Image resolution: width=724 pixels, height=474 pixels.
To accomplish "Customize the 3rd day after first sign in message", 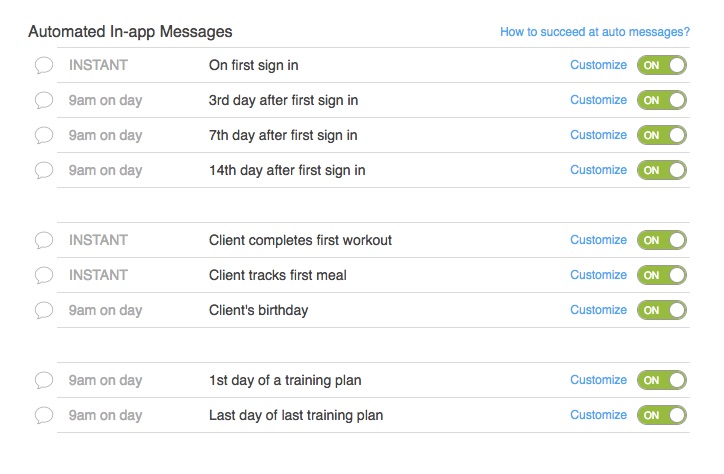I will [x=598, y=100].
